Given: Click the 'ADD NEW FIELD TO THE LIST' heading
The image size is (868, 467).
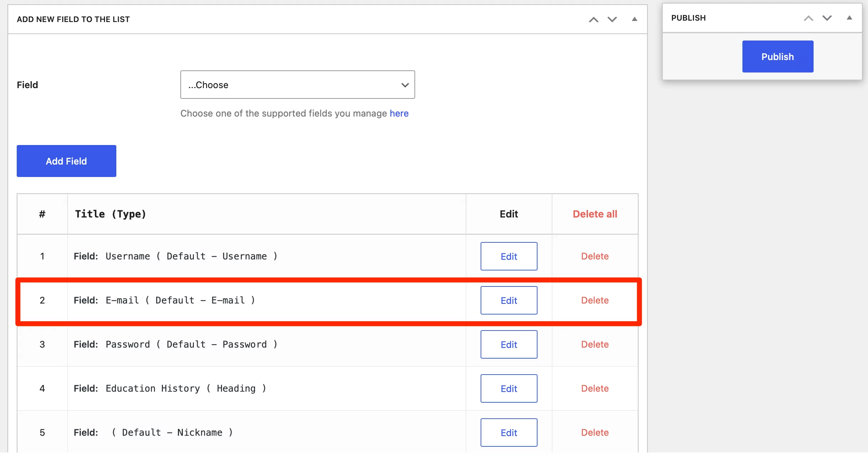Looking at the screenshot, I should click(73, 19).
